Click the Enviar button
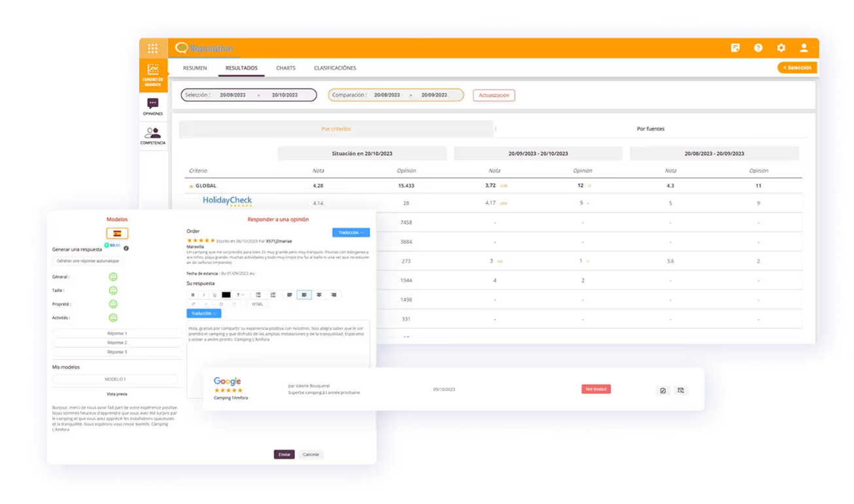The height and width of the screenshot is (504, 854). 284,454
